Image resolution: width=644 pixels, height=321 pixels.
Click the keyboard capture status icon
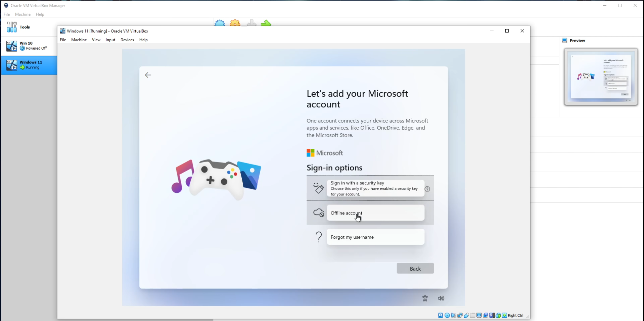click(x=504, y=315)
